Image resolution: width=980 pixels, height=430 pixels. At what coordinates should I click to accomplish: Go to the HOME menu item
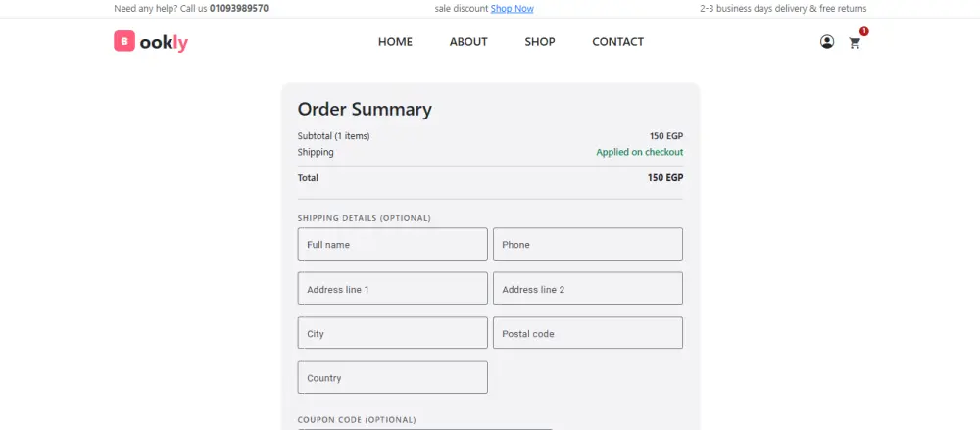pos(395,42)
